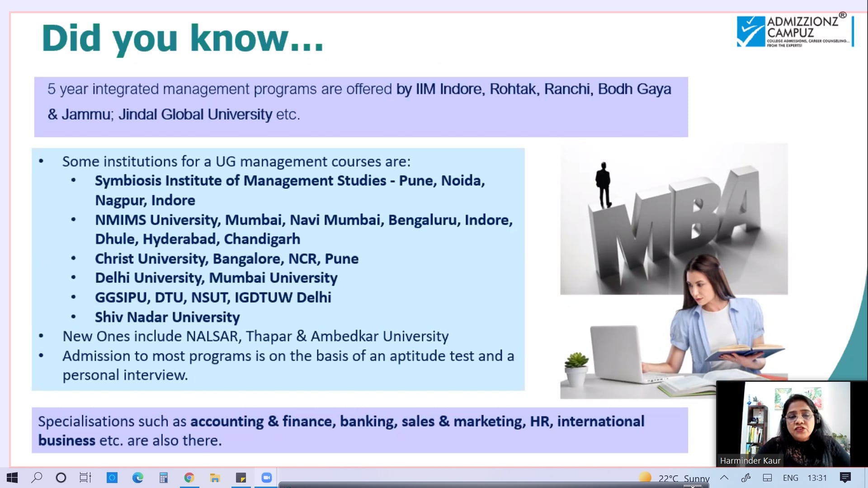Viewport: 868px width, 488px height.
Task: Open the Calculator app from taskbar
Action: click(x=163, y=478)
